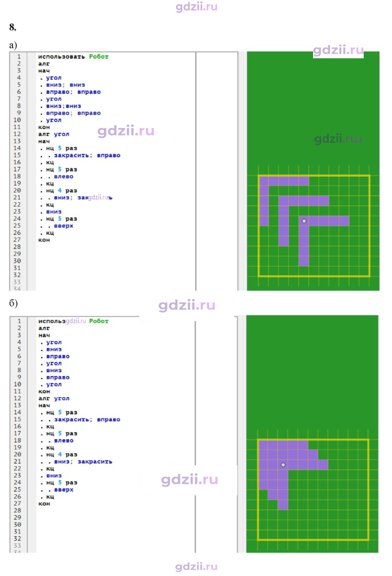Click the robot diamond marker in field б

coord(283,465)
